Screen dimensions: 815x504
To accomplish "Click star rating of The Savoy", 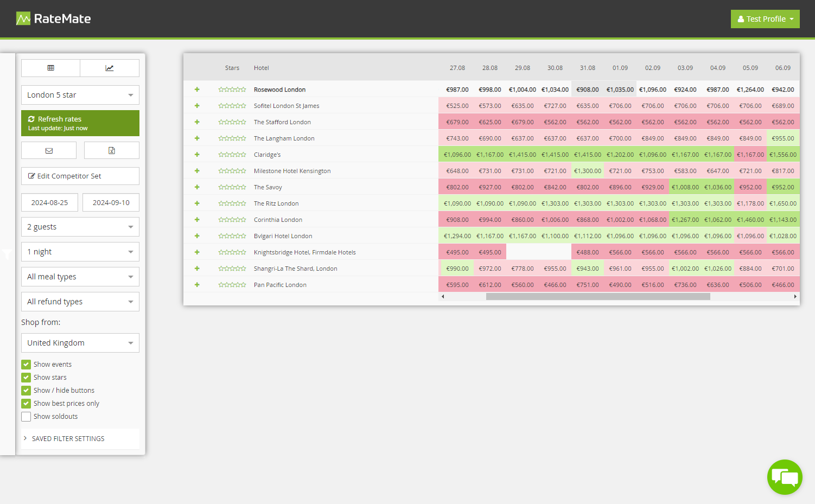I will click(232, 187).
